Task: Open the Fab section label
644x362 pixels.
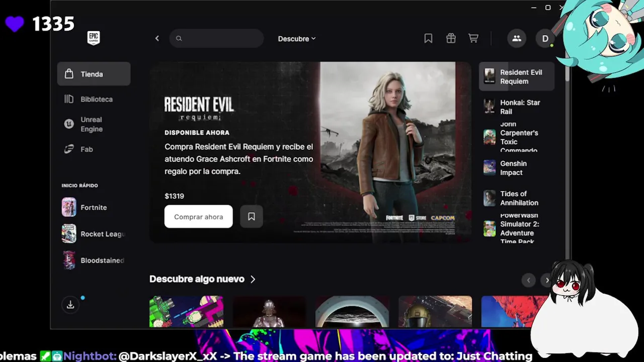Action: click(x=87, y=149)
